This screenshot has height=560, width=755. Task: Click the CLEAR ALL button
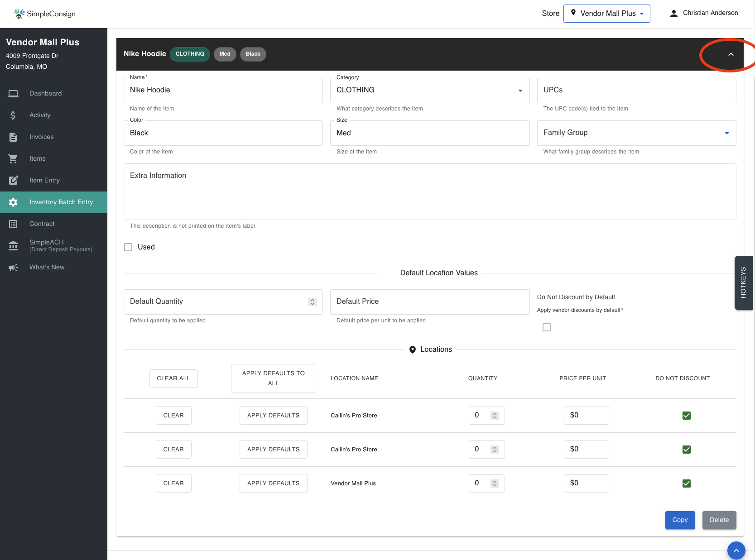coord(173,378)
